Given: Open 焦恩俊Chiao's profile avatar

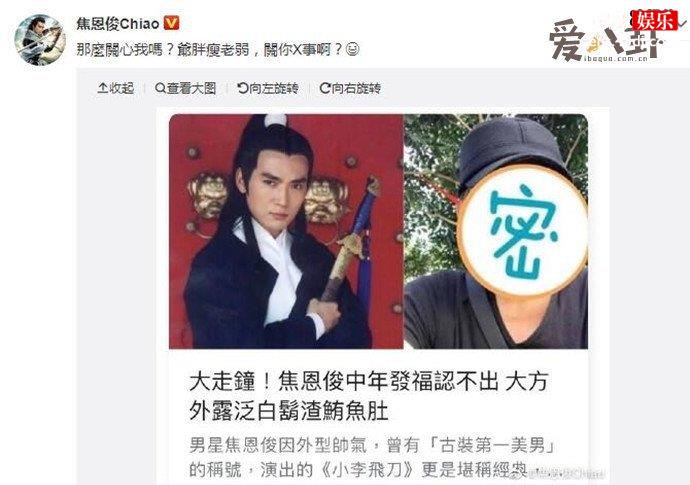Looking at the screenshot, I should point(40,40).
